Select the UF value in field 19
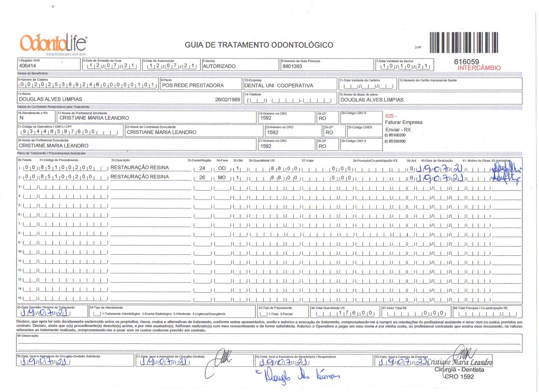Viewport: 539px width, 392px height. coord(322,118)
